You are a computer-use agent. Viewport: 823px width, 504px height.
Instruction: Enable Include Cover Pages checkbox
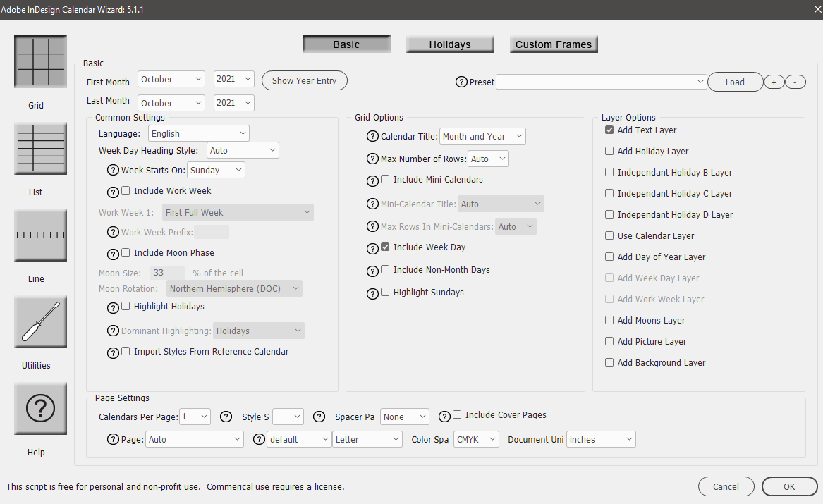click(457, 414)
